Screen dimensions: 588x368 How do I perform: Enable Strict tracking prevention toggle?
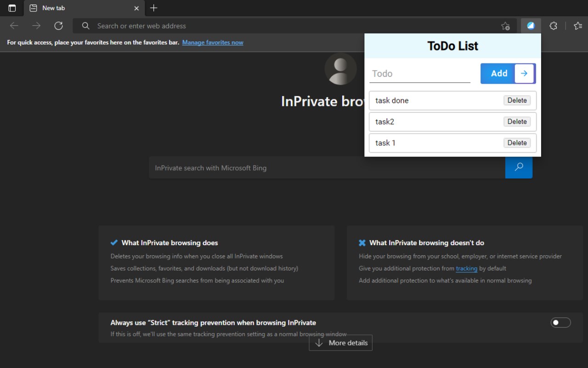(560, 322)
